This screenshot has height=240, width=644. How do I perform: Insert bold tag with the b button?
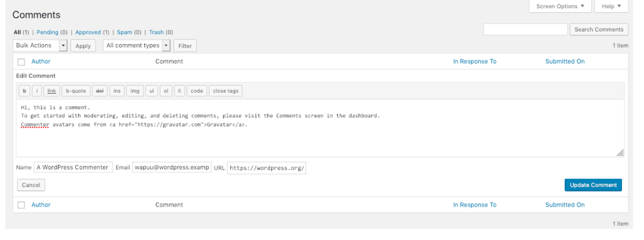coord(25,91)
